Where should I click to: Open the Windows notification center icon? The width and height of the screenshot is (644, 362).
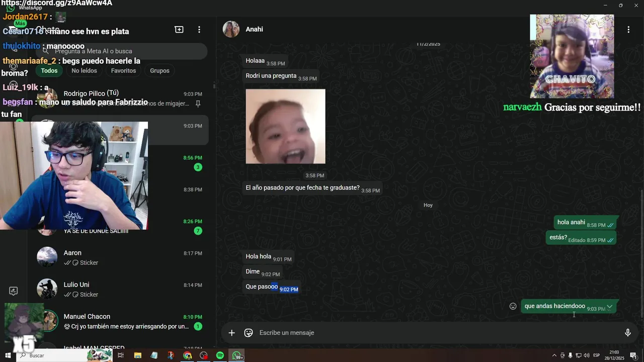tap(633, 355)
